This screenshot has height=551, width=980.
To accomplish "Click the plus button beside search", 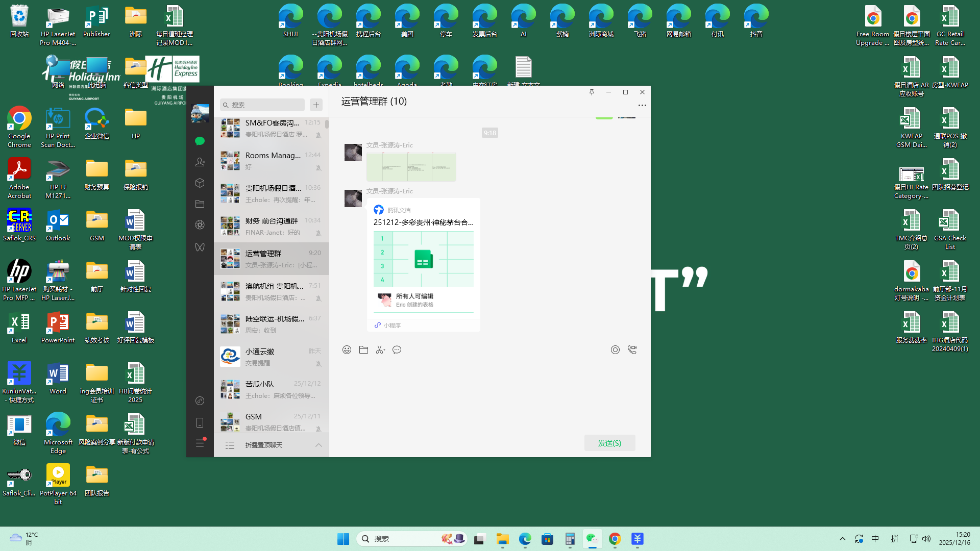I will (316, 105).
